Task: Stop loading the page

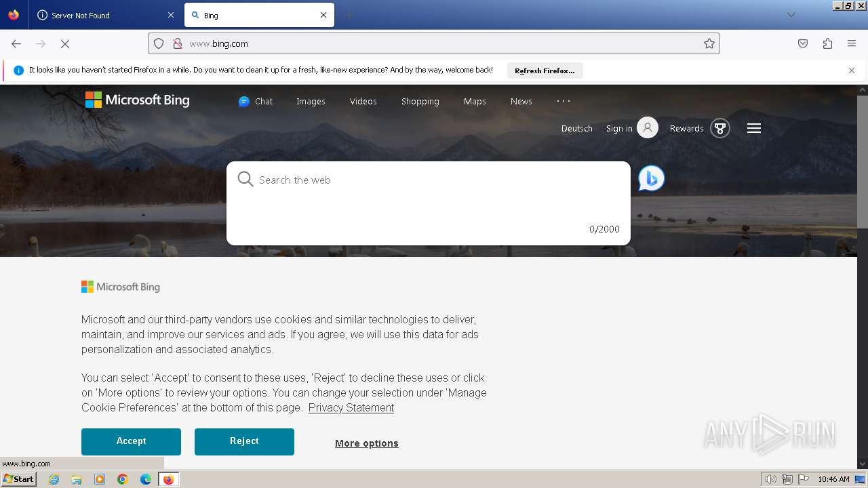Action: coord(65,43)
